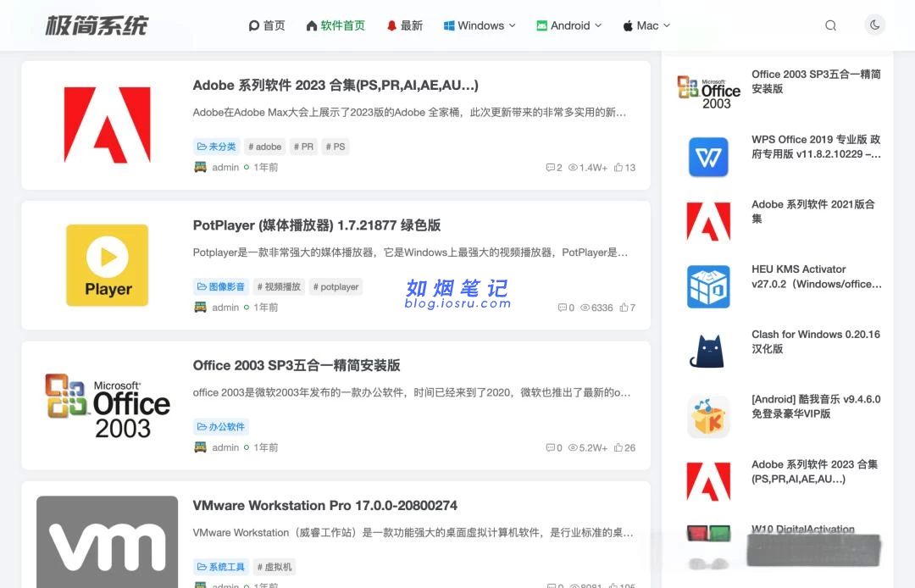Open sidebar [Android] 酷我音乐 v9.4.6.0 link
This screenshot has width=915, height=588.
816,406
